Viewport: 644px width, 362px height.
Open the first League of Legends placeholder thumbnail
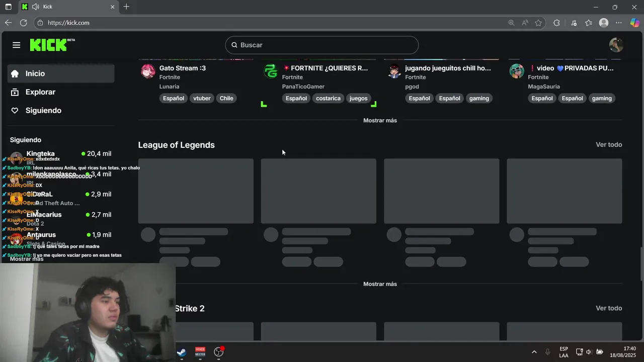tap(196, 191)
